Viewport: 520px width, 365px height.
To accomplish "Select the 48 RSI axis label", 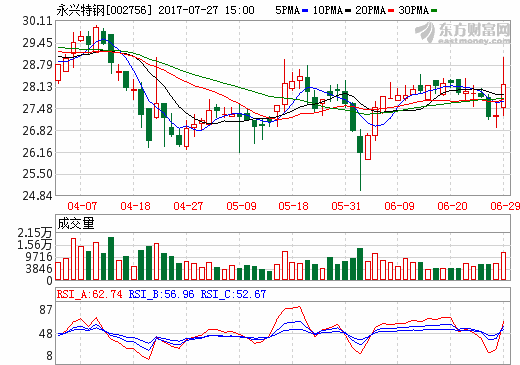I will click(46, 334).
